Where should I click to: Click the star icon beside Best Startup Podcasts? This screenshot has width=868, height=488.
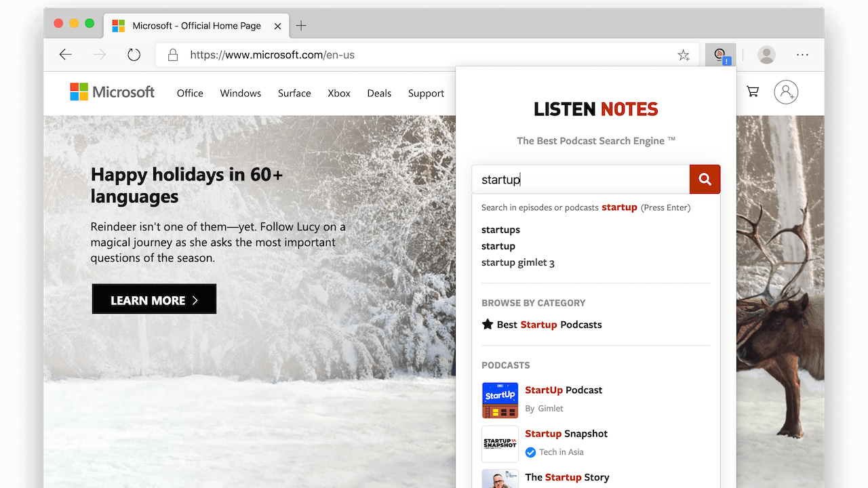(x=488, y=324)
